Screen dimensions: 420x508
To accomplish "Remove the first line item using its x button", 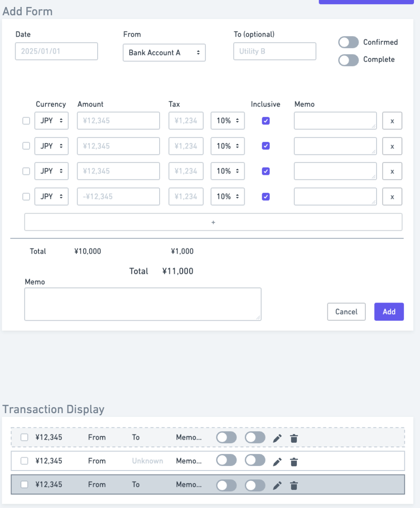I will click(x=392, y=120).
